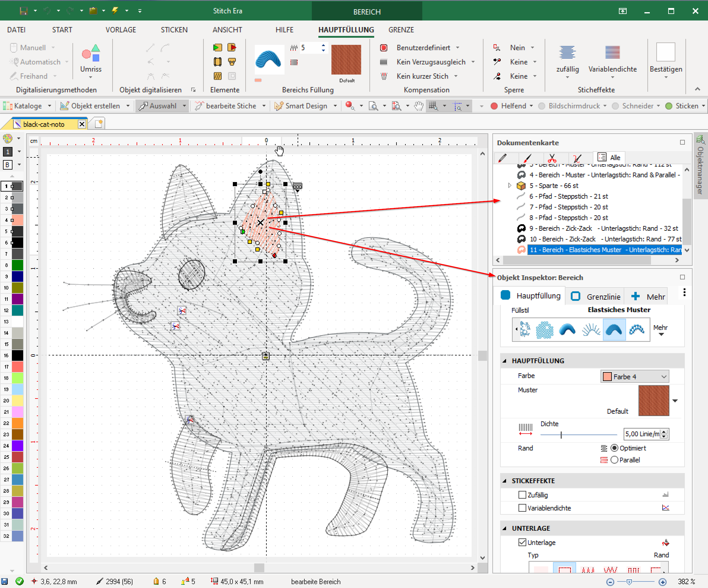Click the Umriss shapes icon

(91, 53)
